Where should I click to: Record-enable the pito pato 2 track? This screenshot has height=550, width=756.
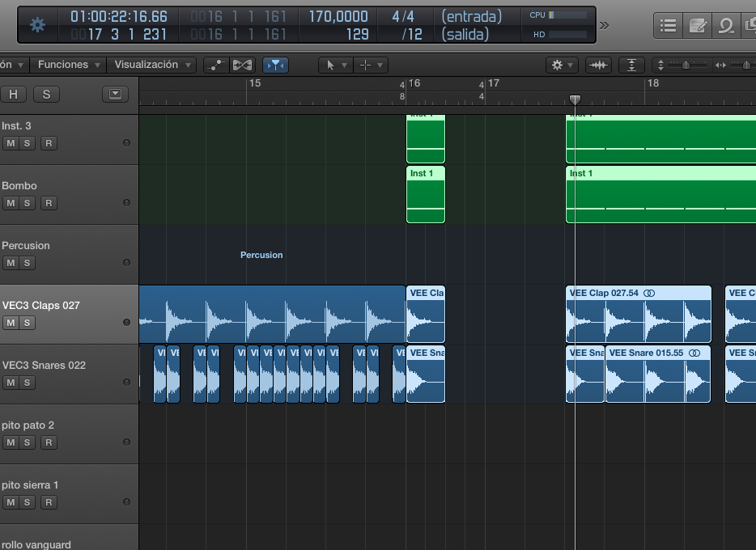tap(49, 442)
